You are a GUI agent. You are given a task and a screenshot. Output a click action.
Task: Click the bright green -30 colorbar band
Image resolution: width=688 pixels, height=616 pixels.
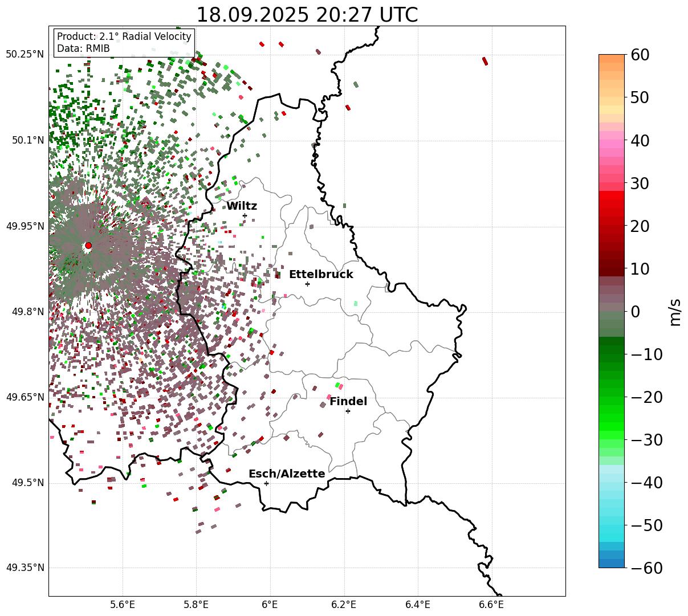point(612,439)
